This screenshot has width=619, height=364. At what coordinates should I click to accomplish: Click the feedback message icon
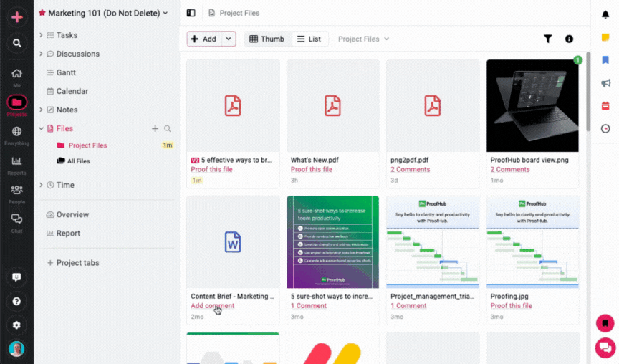point(16,277)
